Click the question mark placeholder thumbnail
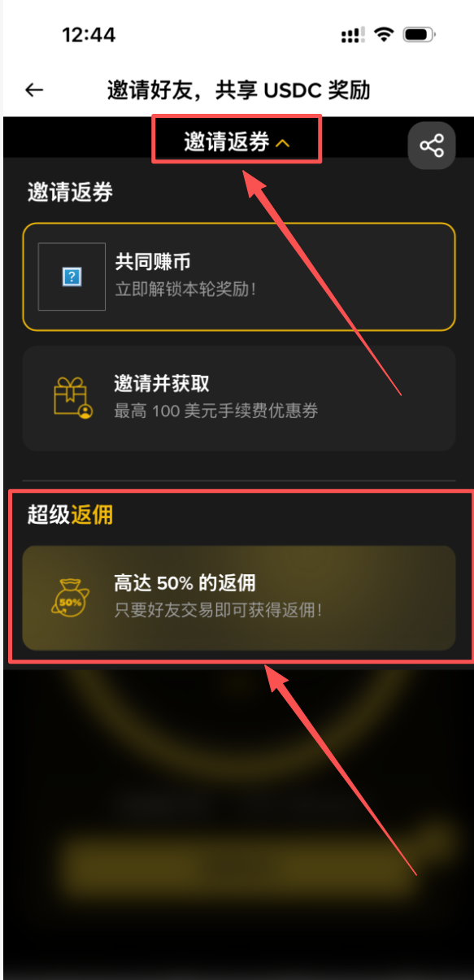 [x=72, y=277]
